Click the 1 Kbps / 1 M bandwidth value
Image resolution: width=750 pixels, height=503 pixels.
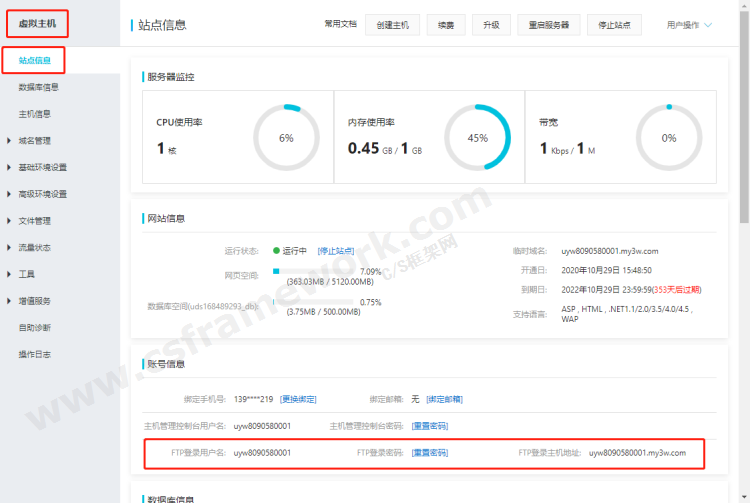pos(567,149)
